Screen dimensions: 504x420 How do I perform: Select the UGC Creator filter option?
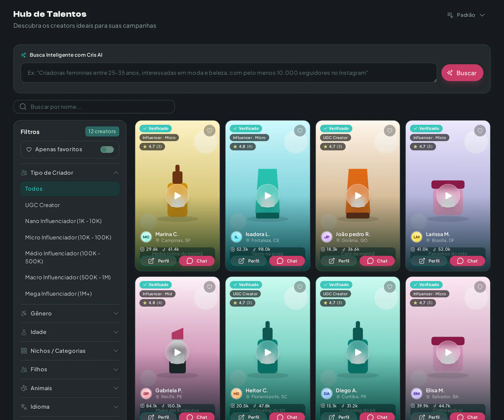70,205
